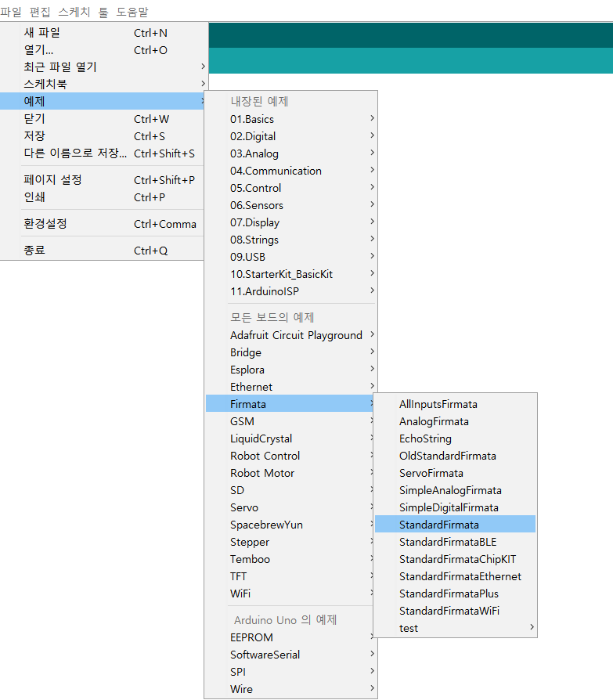
Task: Select the highlighted 예제 menu entry
Action: [x=103, y=101]
